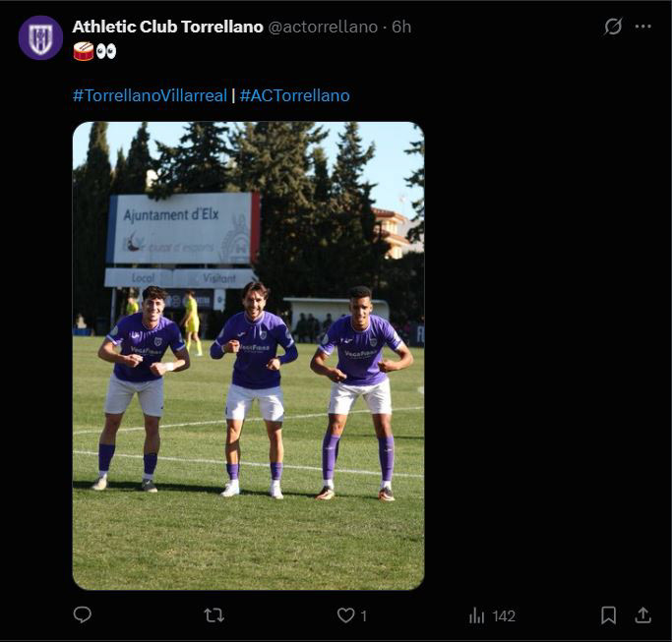The image size is (672, 642).
Task: Click the 6h timestamp of the post
Action: 401,27
